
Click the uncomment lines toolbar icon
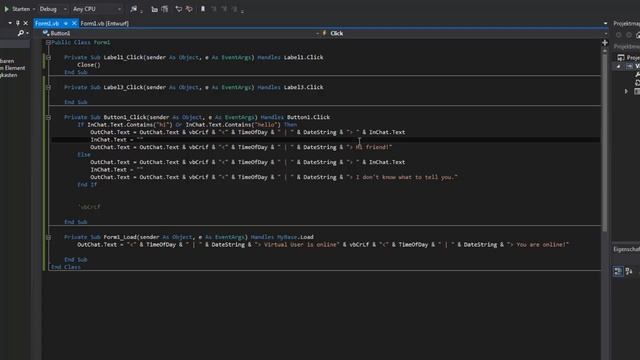pos(164,9)
